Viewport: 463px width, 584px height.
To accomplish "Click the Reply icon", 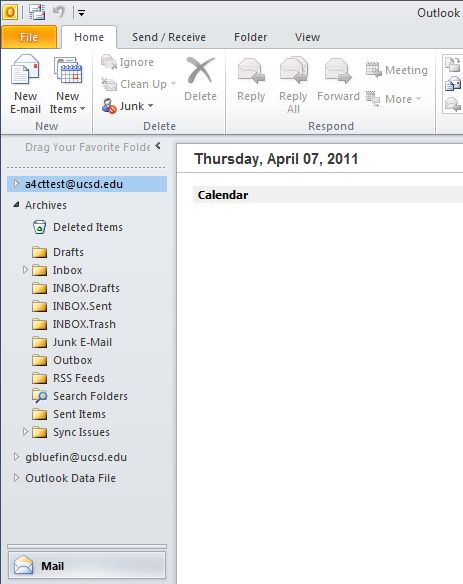I will (x=251, y=71).
